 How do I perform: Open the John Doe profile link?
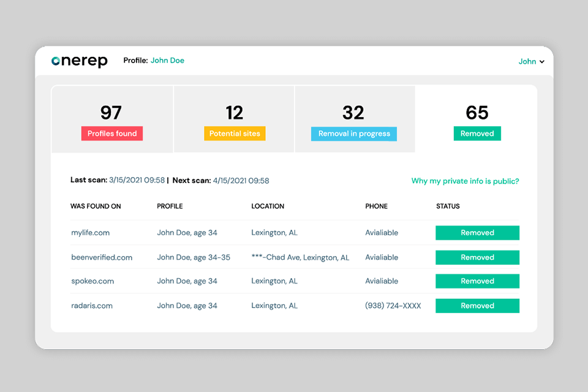(x=167, y=61)
